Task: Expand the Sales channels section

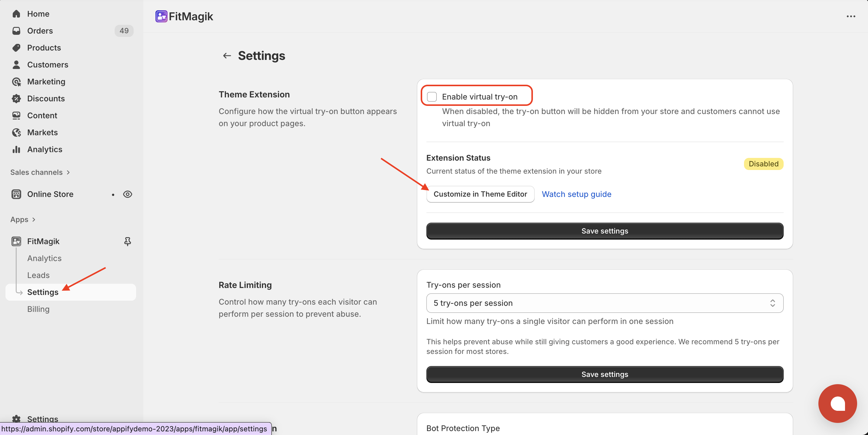Action: (x=68, y=172)
